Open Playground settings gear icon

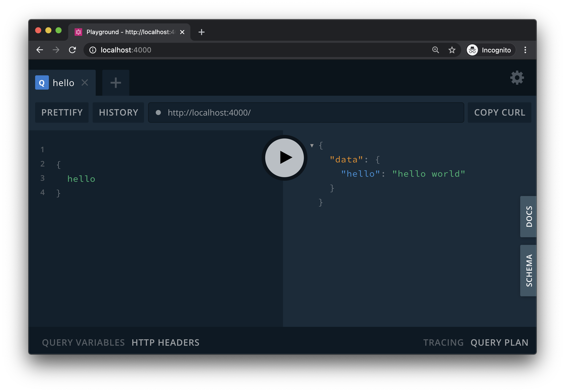click(517, 78)
